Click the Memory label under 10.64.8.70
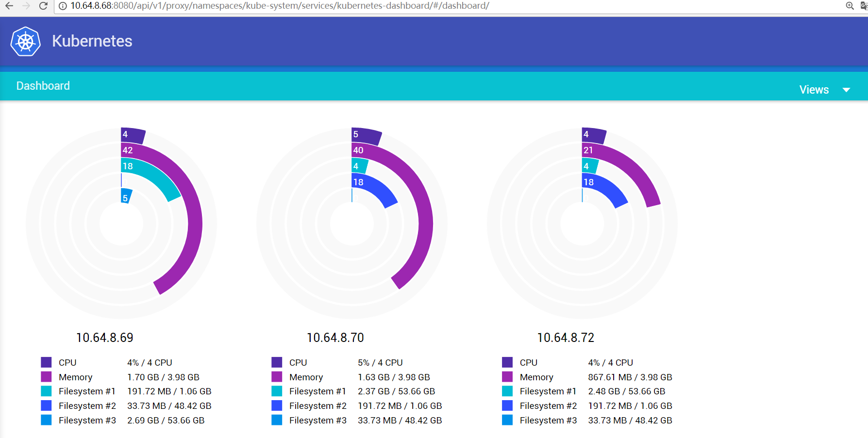 pos(306,377)
